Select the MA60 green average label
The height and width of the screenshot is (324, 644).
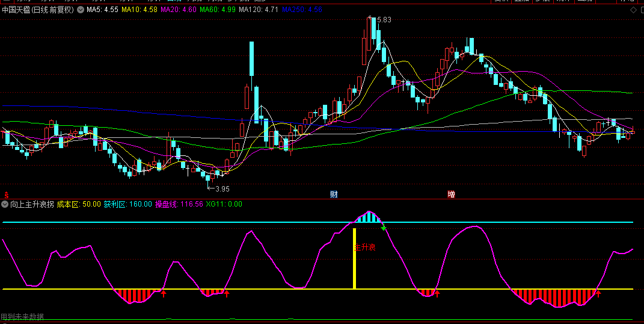[217, 10]
